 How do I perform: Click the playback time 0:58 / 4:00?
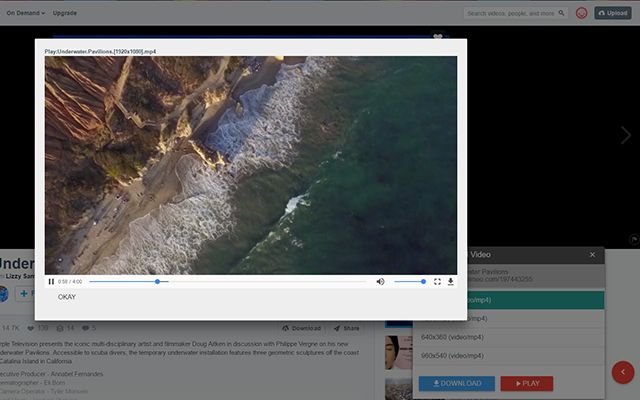point(70,282)
